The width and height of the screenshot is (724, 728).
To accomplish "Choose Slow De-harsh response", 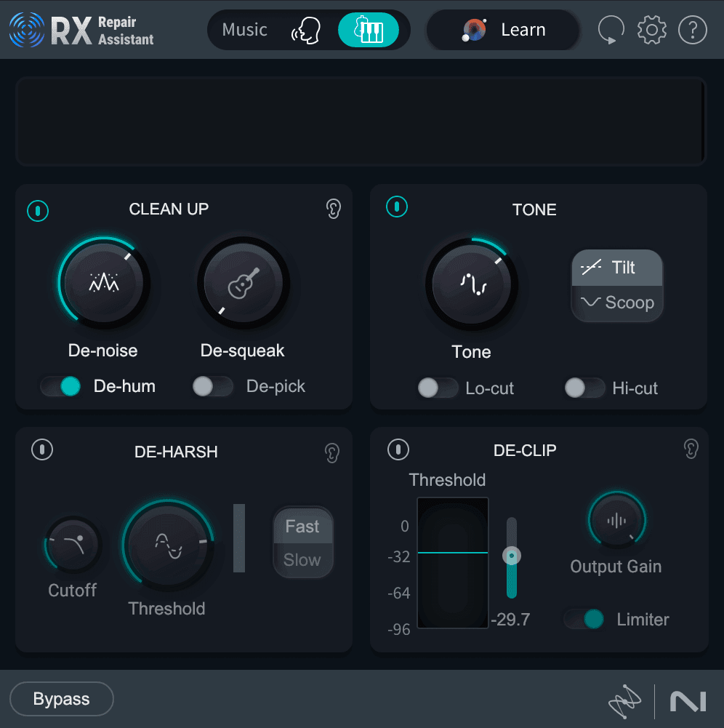I will (x=302, y=560).
